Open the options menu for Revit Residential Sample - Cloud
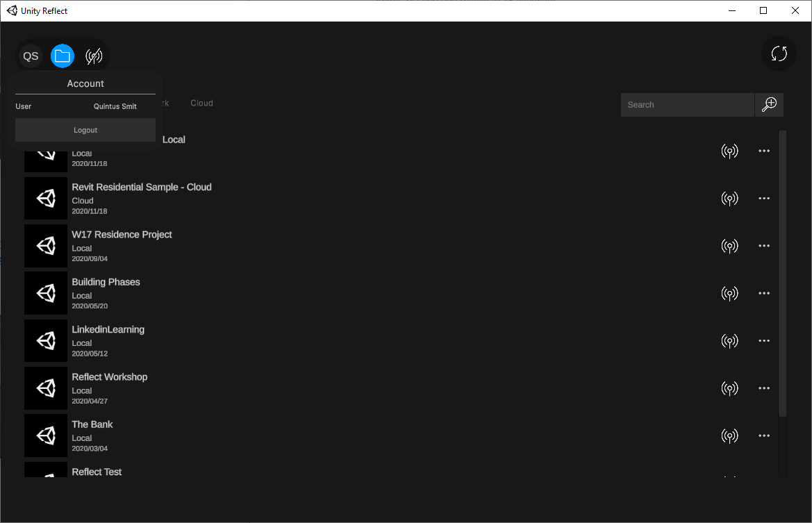Screen dimensions: 812x523 pos(764,198)
